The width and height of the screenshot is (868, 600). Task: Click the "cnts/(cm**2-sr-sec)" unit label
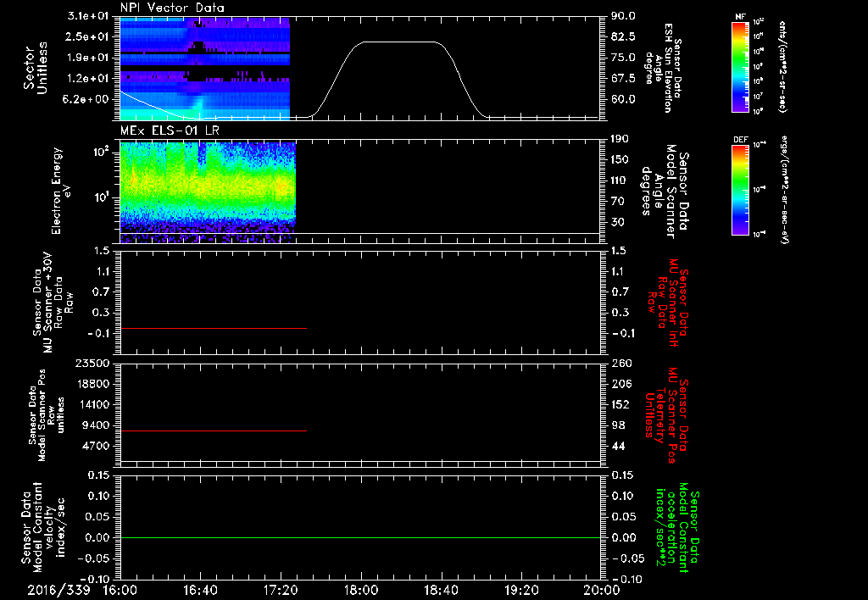click(782, 67)
